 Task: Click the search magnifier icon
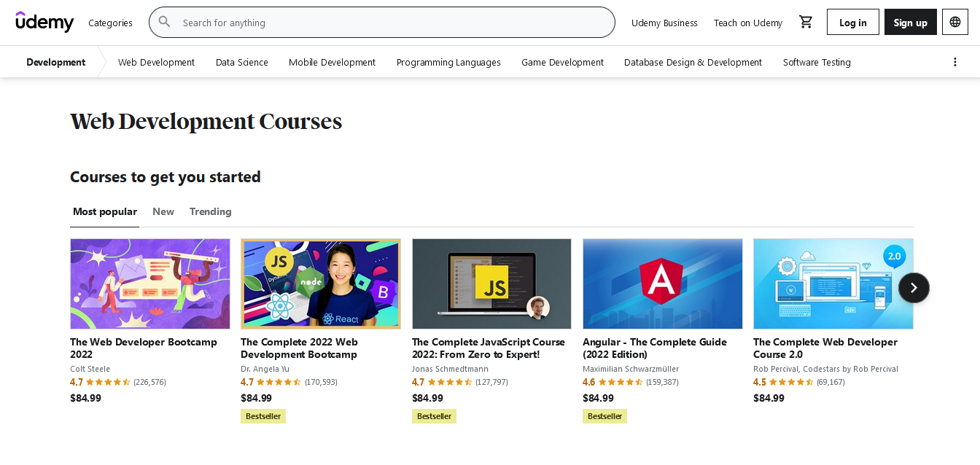[x=165, y=22]
